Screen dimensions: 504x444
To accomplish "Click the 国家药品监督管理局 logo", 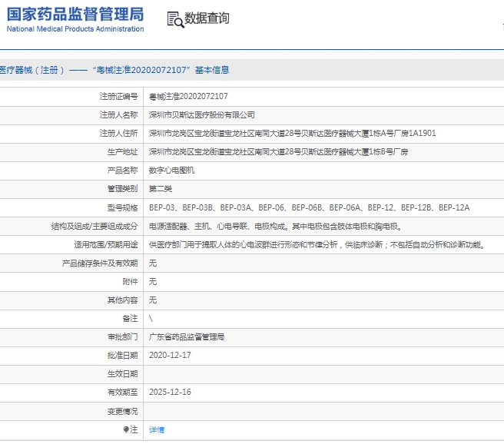I will 75,20.
